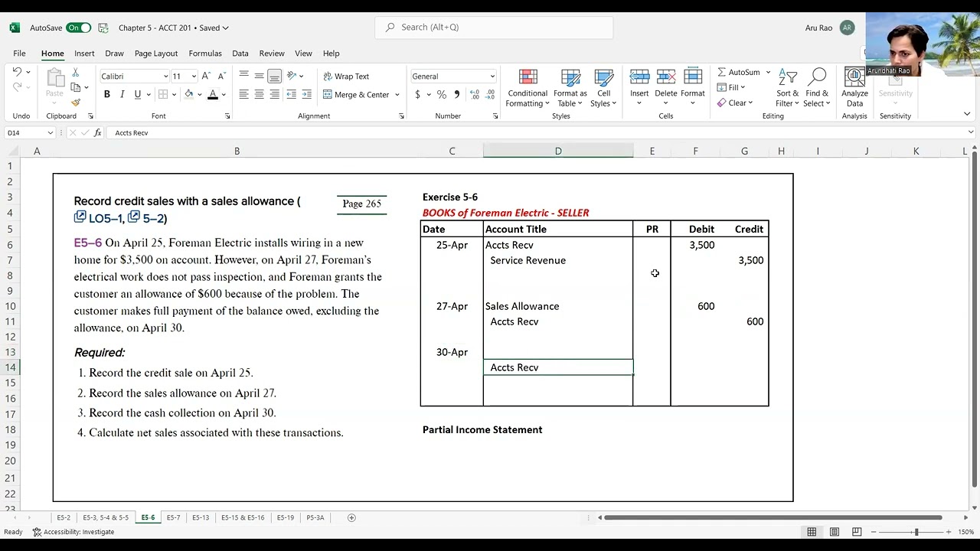Click the Cut scissors icon
980x551 pixels.
click(75, 72)
